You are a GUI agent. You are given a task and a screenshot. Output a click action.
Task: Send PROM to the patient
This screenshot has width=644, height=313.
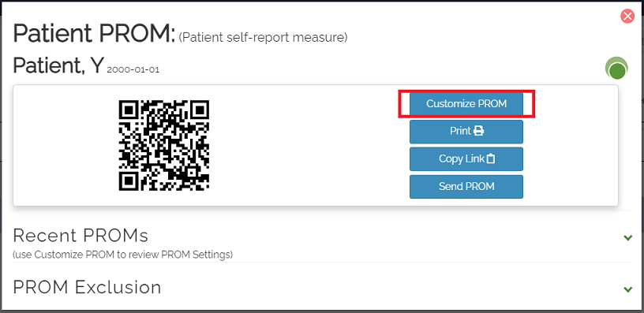466,187
